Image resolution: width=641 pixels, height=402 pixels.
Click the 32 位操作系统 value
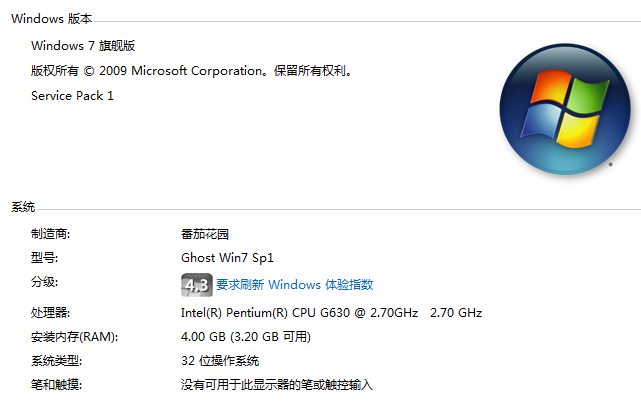(220, 361)
